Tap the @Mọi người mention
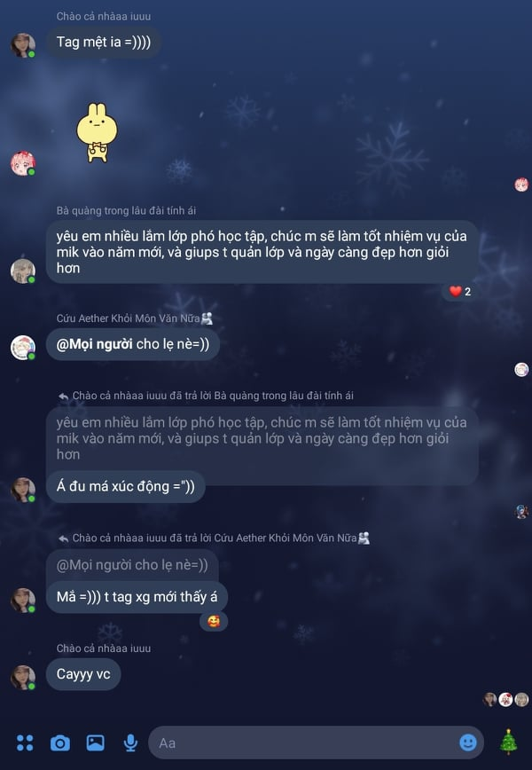532x770 pixels. (x=94, y=344)
